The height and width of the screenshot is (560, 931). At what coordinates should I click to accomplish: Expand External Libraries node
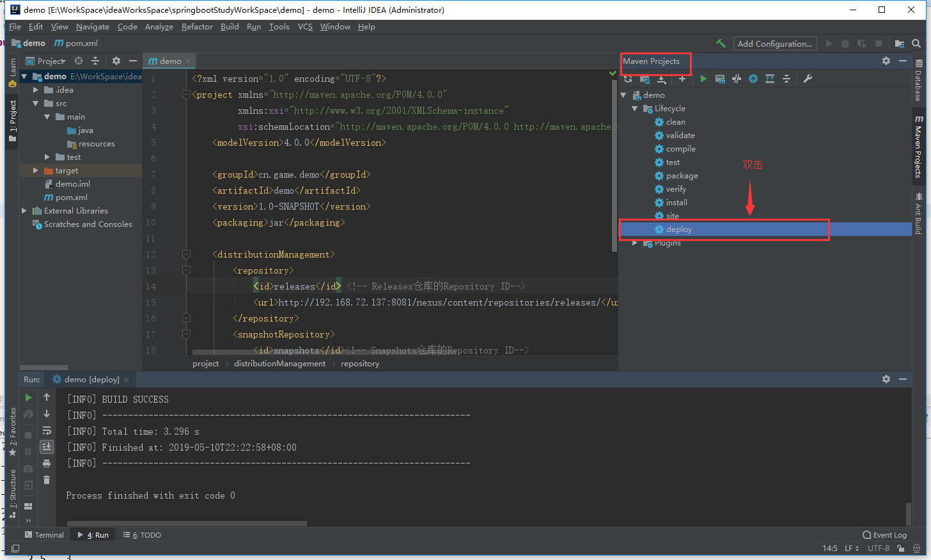click(x=24, y=211)
